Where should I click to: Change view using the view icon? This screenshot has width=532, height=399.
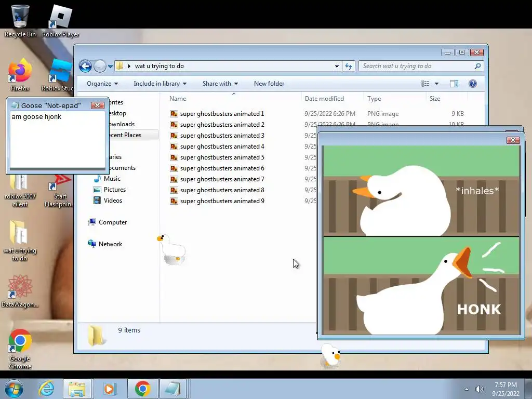pyautogui.click(x=425, y=84)
